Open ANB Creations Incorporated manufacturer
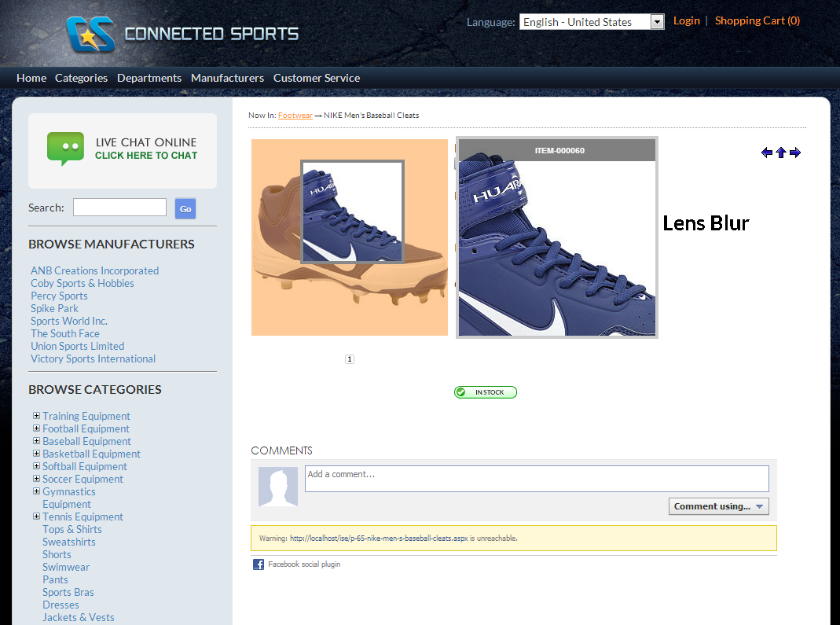The height and width of the screenshot is (625, 840). [95, 270]
